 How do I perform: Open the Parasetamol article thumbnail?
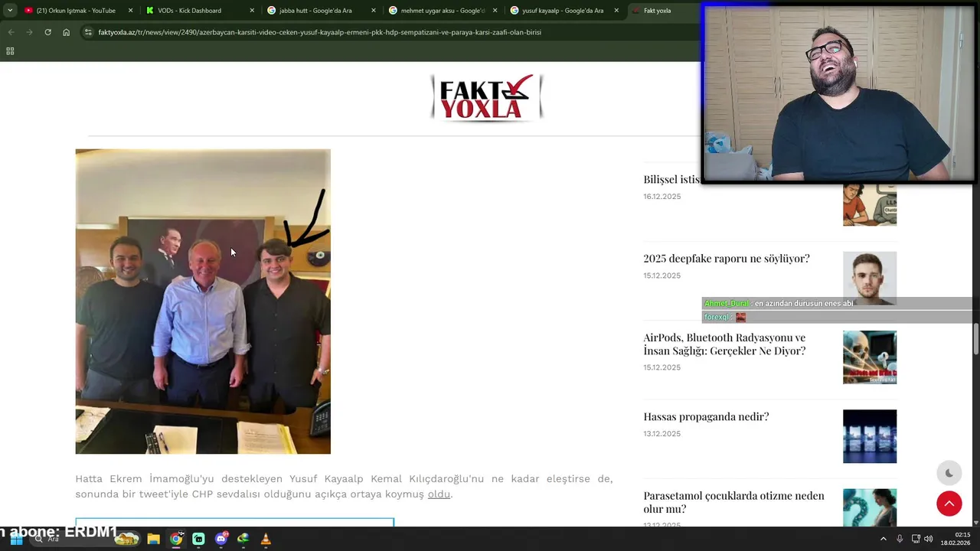[x=870, y=507]
